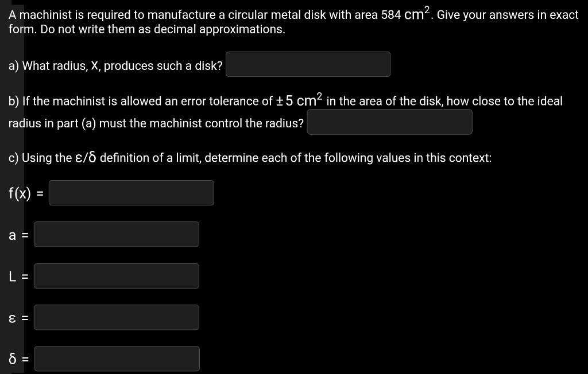Click the machinist problem title line
This screenshot has width=588, height=374.
click(287, 14)
